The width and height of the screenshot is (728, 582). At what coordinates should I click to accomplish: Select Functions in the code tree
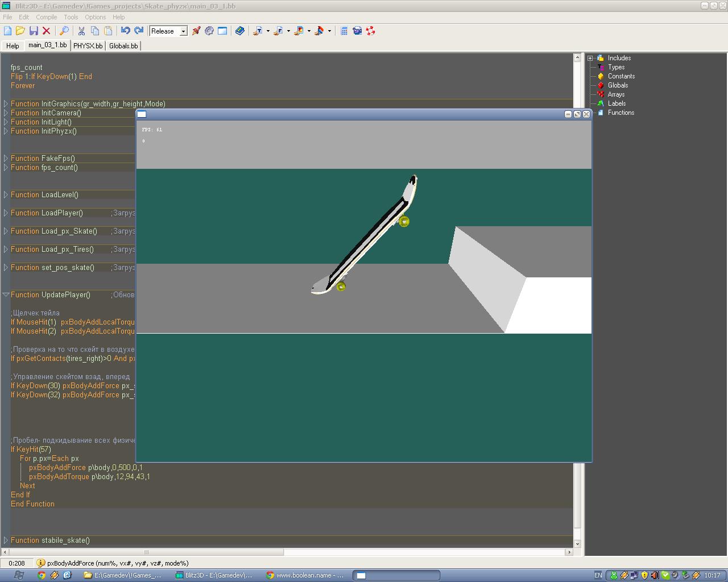[x=621, y=113]
